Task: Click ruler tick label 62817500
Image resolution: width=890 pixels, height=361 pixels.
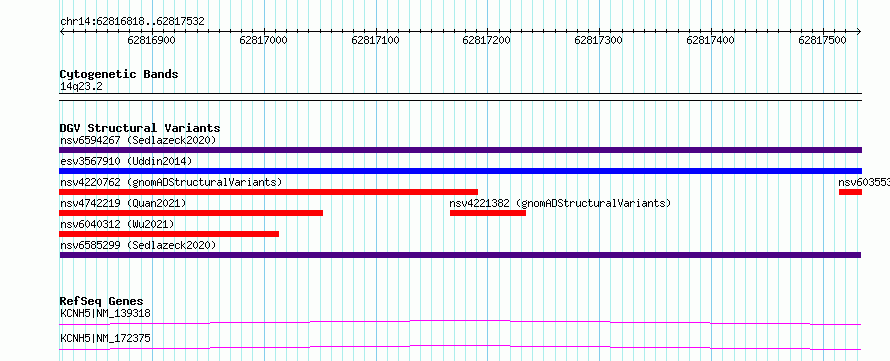Action: coord(822,40)
